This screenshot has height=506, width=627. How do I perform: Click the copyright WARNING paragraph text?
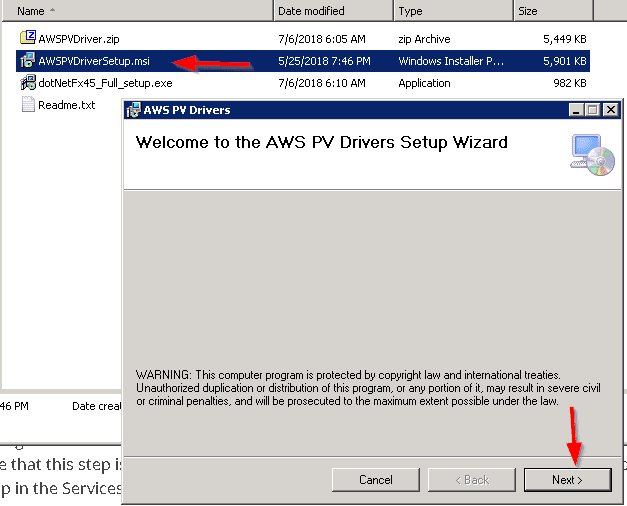[x=368, y=388]
